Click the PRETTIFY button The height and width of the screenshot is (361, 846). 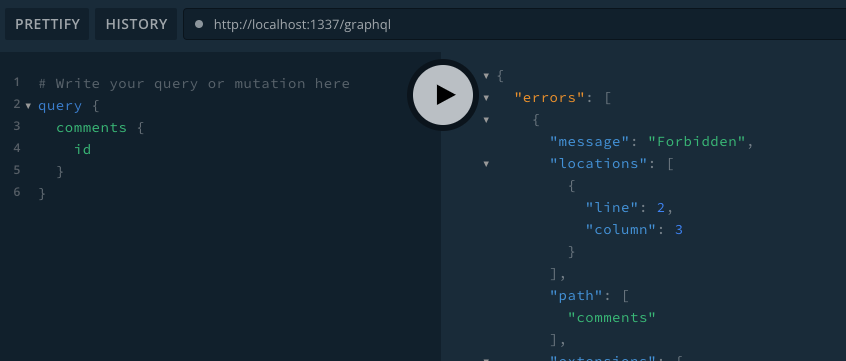click(47, 24)
